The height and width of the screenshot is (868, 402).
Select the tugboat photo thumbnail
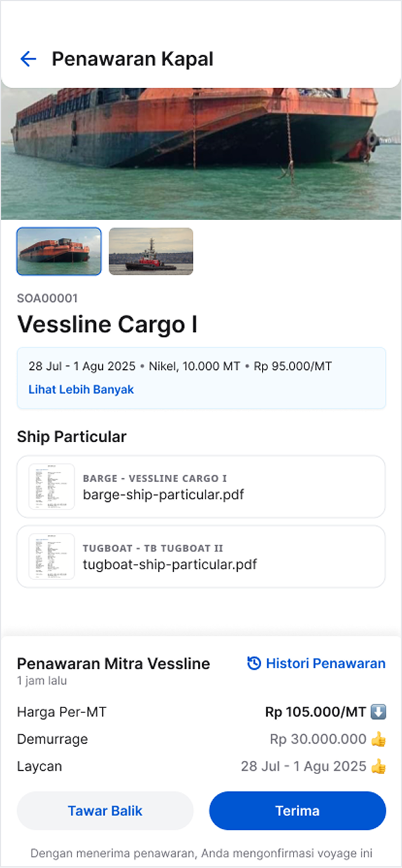(151, 251)
